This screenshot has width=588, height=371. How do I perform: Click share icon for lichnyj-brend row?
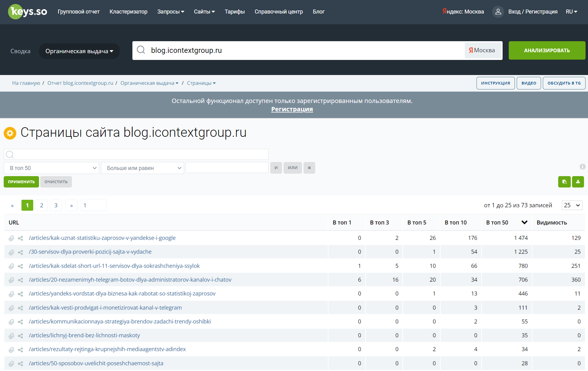21,336
